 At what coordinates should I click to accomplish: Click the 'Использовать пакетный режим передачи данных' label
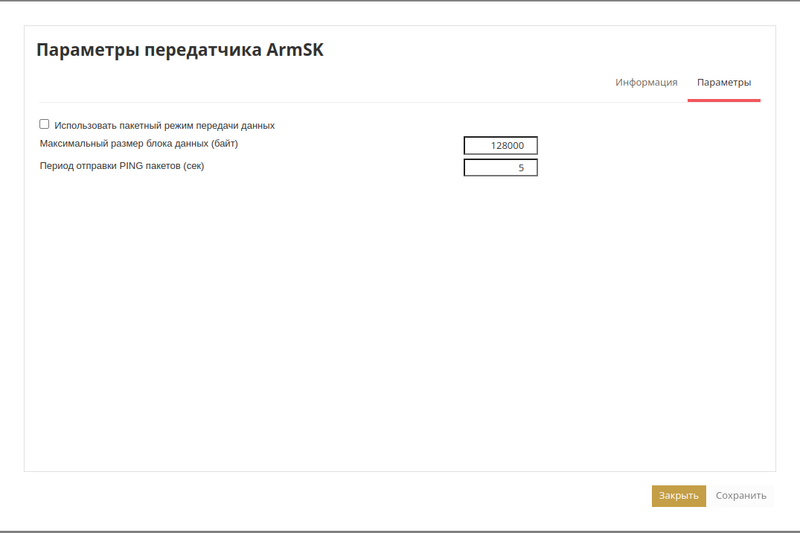click(164, 126)
